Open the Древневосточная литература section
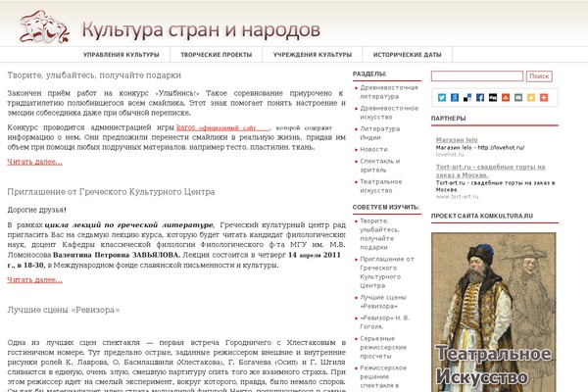Screen dimensions: 588x392 point(389,92)
